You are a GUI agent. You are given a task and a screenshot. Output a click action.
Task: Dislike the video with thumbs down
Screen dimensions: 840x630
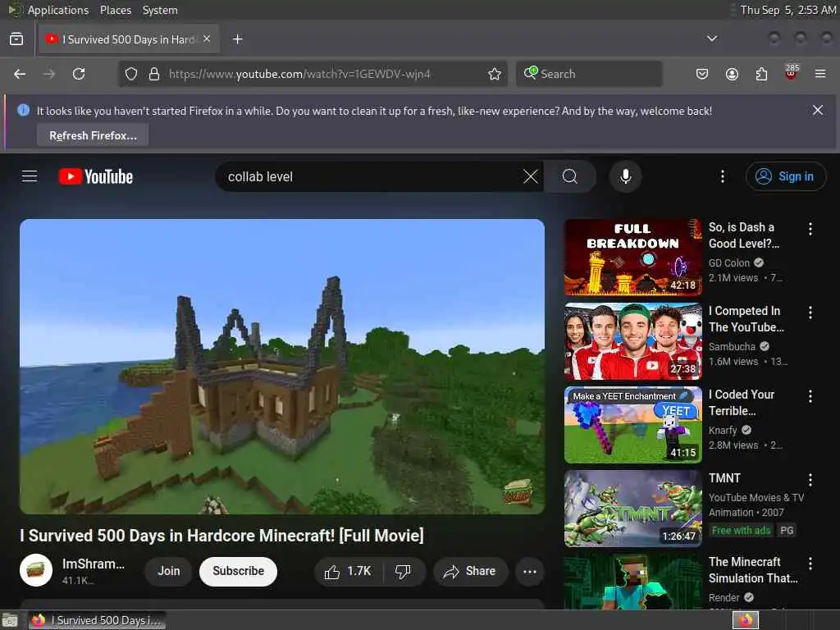404,572
